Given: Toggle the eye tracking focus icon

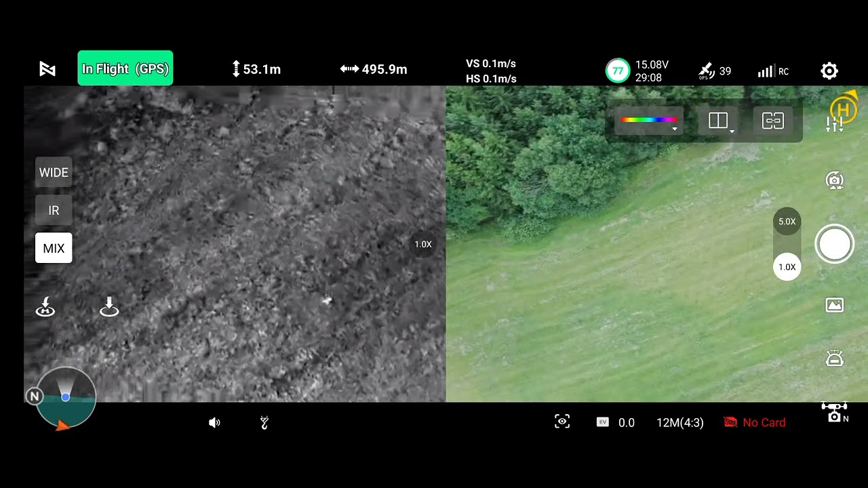Looking at the screenshot, I should tap(562, 422).
